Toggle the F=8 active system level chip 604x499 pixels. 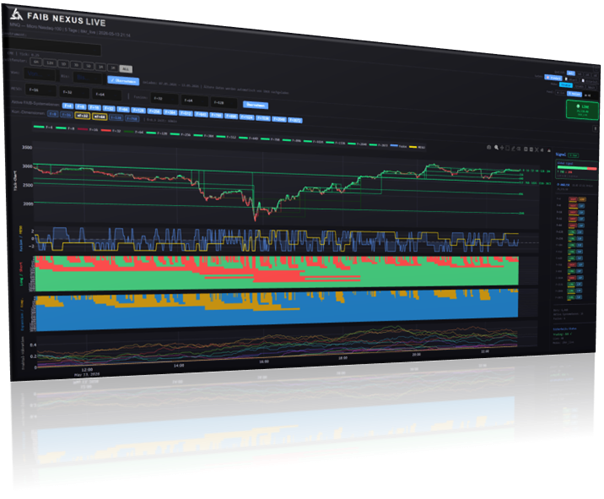point(81,106)
